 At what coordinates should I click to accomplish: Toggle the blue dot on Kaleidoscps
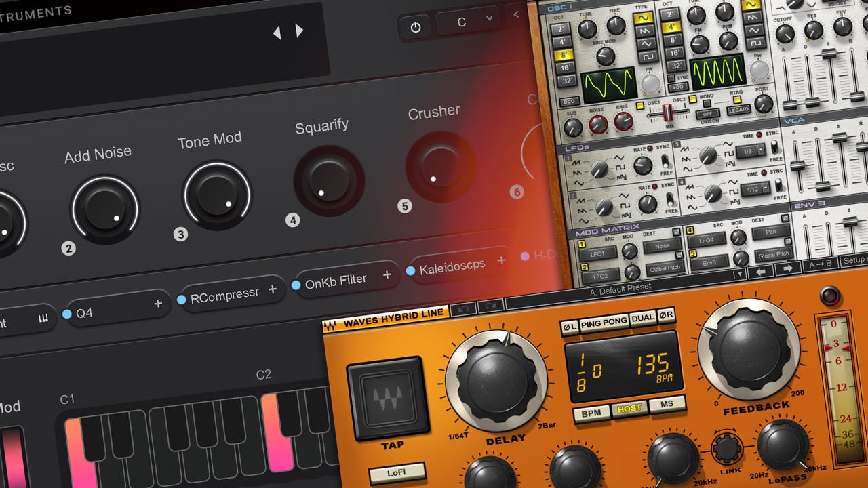coord(410,271)
